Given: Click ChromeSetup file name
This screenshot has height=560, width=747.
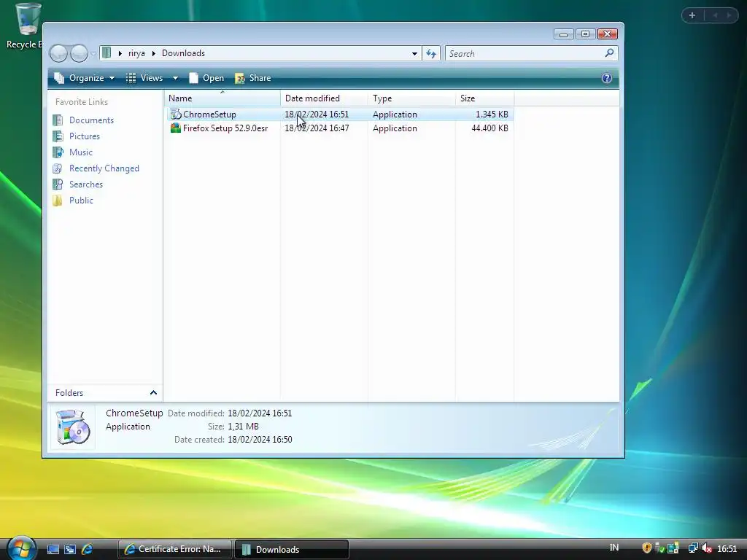Looking at the screenshot, I should 209,114.
